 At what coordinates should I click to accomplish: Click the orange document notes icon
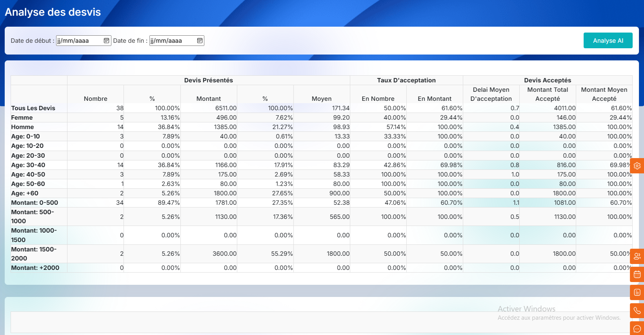637,292
